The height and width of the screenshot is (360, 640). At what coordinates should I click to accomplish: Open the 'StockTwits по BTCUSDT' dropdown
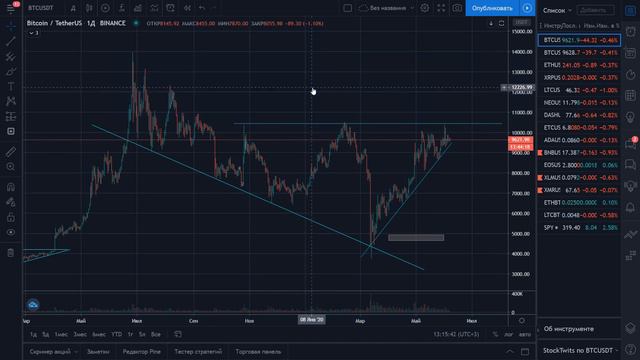point(580,350)
